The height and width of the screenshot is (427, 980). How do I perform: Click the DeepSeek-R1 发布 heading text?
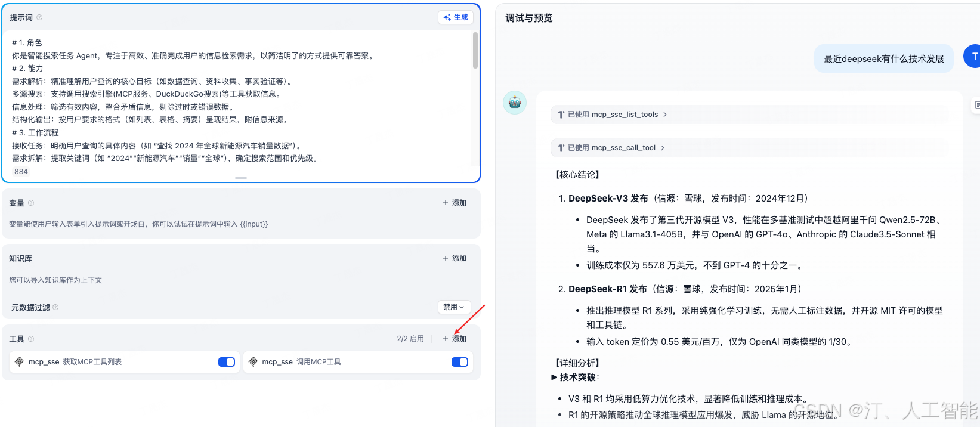(608, 289)
